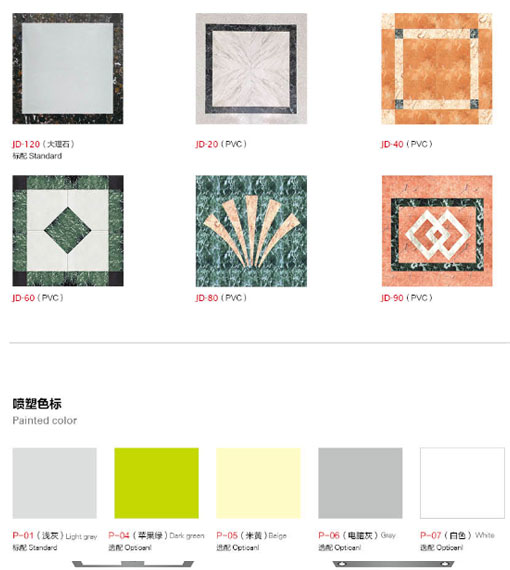This screenshot has height=570, width=510.
Task: Open the JD-80 fan pattern tile image
Action: coord(251,231)
